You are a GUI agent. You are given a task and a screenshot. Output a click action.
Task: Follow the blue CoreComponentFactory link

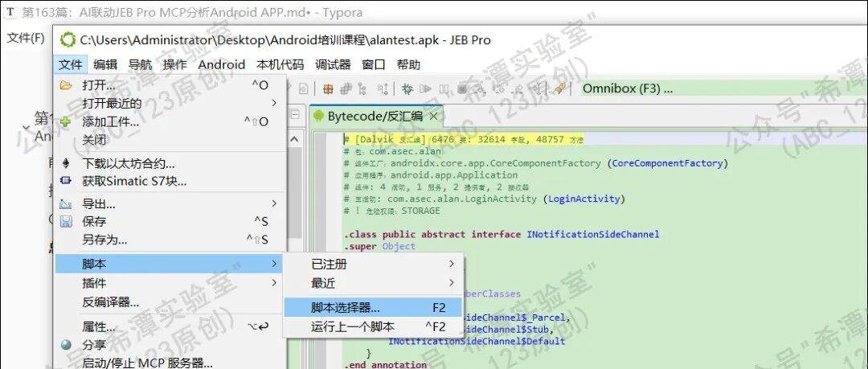click(668, 163)
